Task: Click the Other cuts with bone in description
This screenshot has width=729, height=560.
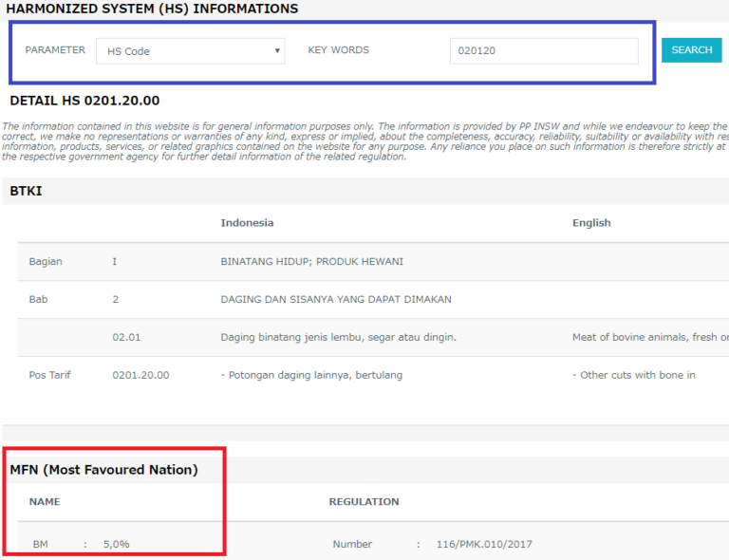Action: (633, 375)
